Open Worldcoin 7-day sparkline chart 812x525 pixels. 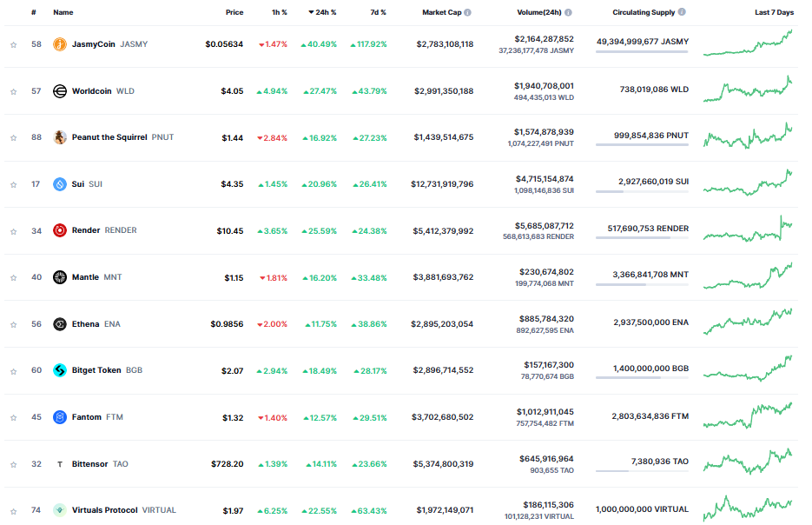click(748, 90)
